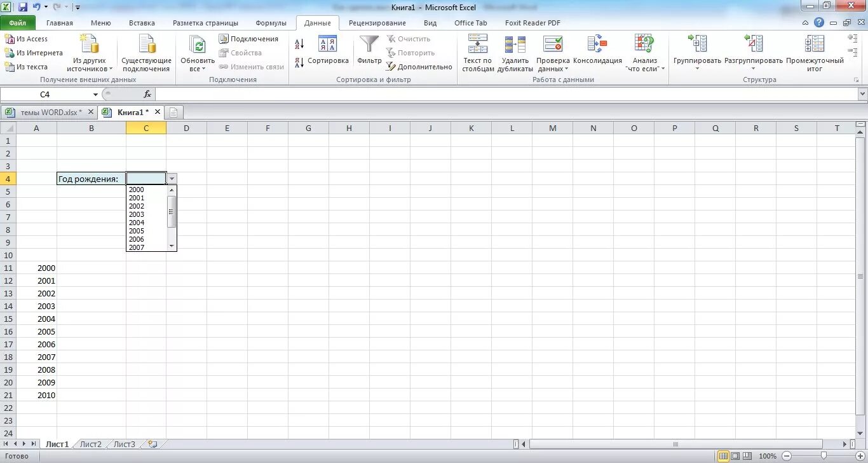
Task: Click the 100% zoom level button
Action: (768, 456)
